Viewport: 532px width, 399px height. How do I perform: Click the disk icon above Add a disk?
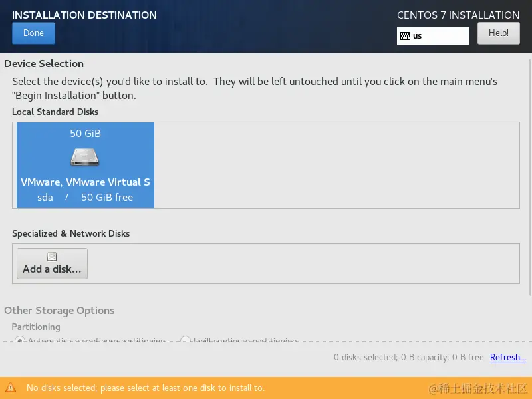click(52, 257)
